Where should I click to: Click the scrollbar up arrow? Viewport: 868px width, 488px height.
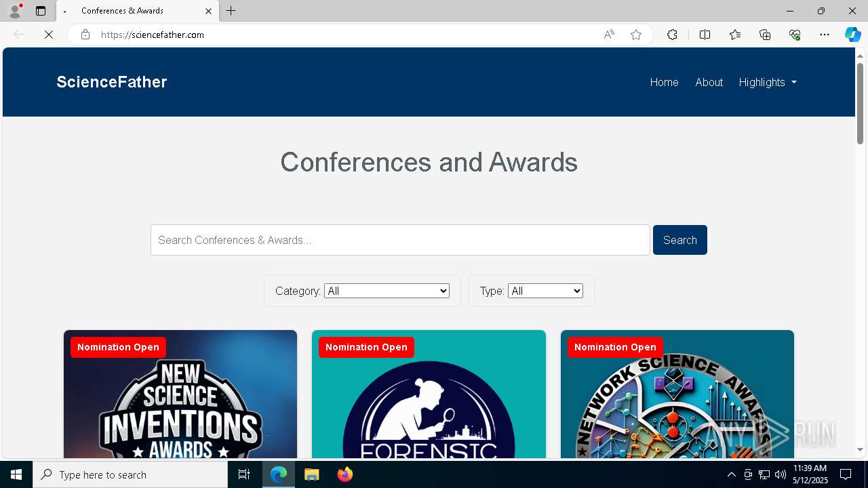(x=861, y=56)
